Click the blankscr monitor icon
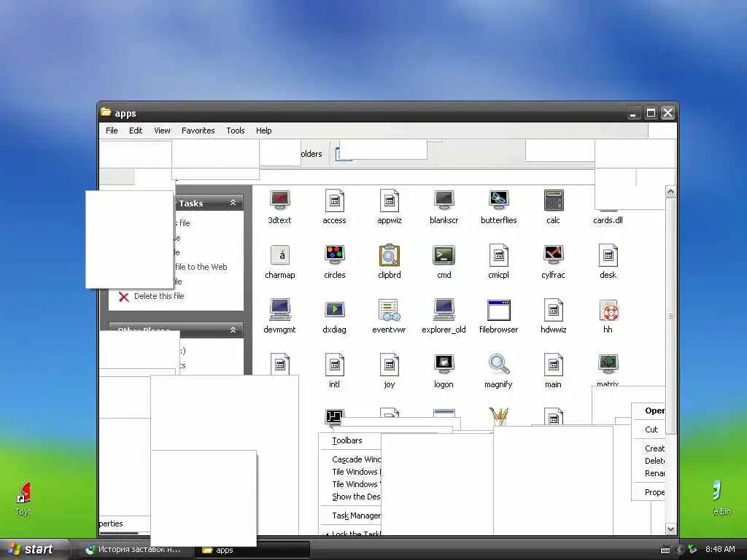 [444, 200]
